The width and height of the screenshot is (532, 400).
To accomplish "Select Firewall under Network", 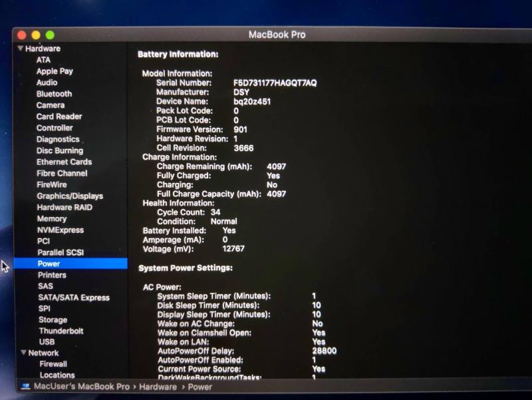I will coord(53,363).
